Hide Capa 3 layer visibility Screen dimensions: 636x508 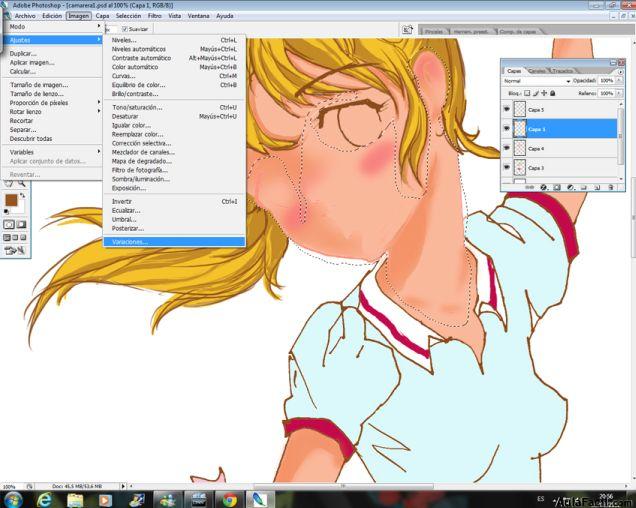507,167
